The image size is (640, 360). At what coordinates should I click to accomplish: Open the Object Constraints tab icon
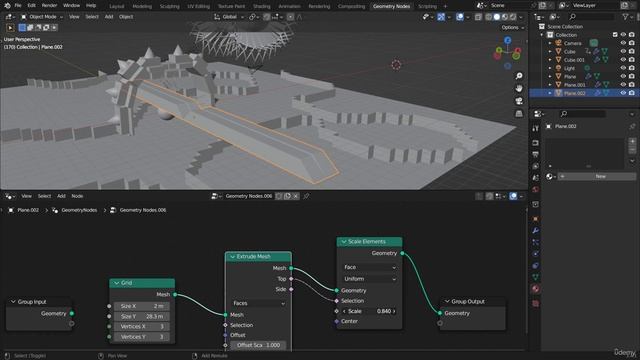coord(536,265)
